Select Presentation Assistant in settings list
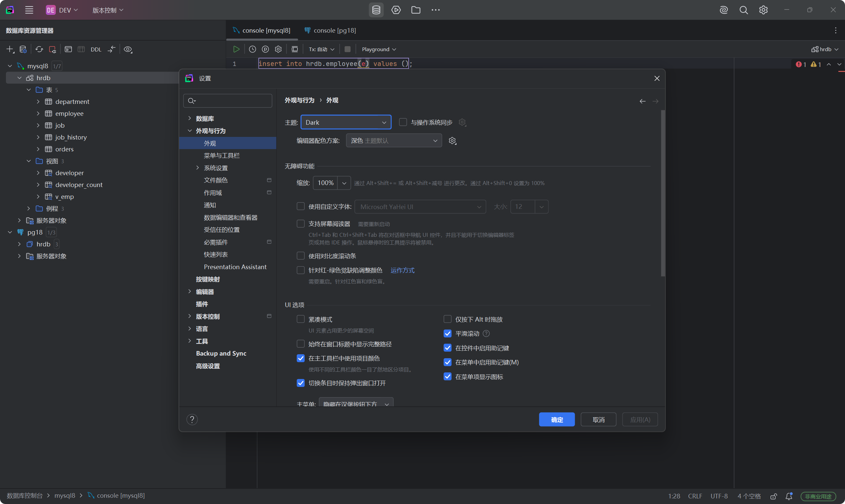The width and height of the screenshot is (845, 504). pyautogui.click(x=235, y=267)
